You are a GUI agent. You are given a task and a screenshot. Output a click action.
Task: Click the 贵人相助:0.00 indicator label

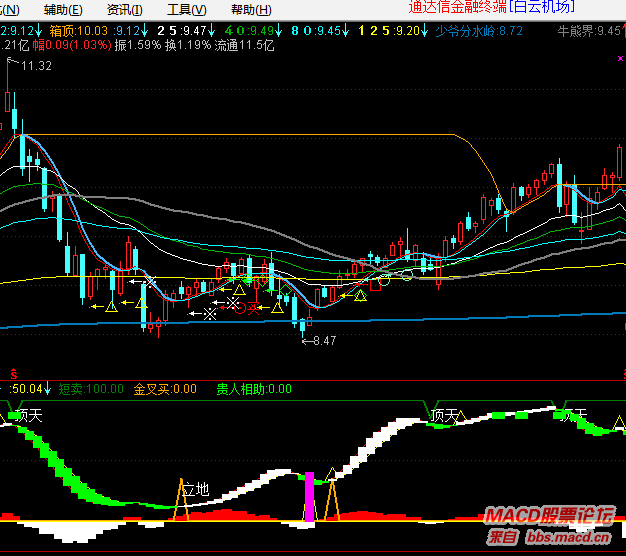point(254,389)
